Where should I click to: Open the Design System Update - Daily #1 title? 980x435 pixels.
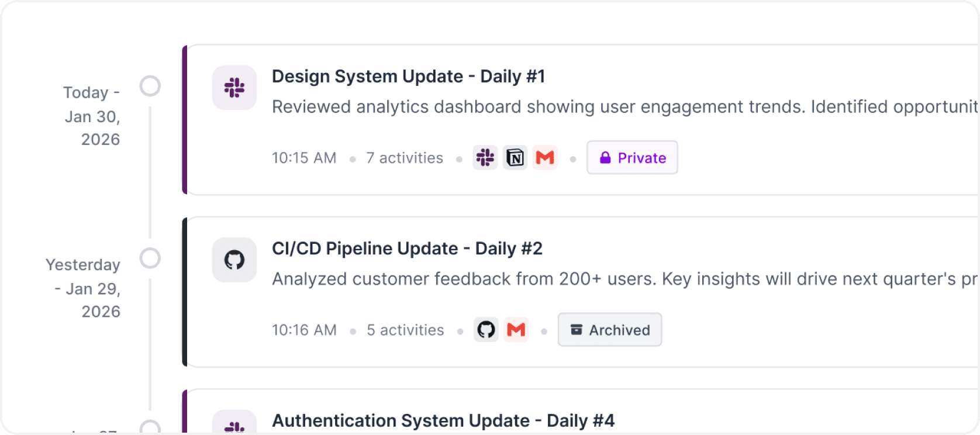pos(408,77)
